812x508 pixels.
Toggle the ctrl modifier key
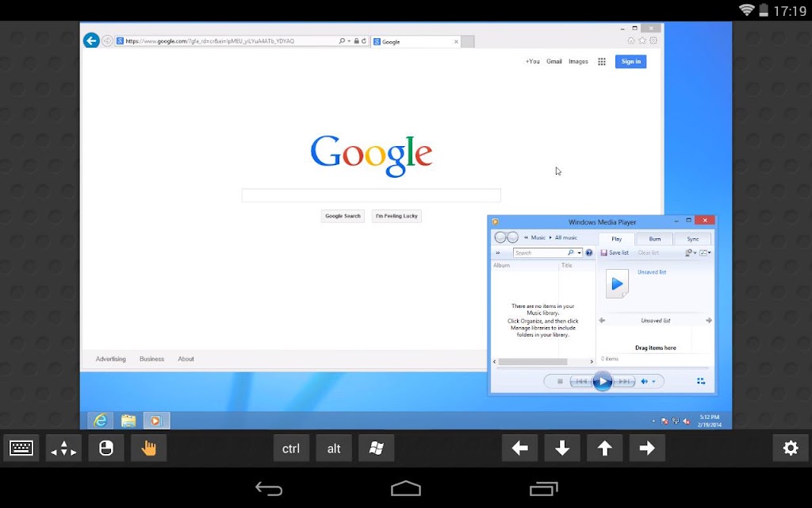(291, 448)
